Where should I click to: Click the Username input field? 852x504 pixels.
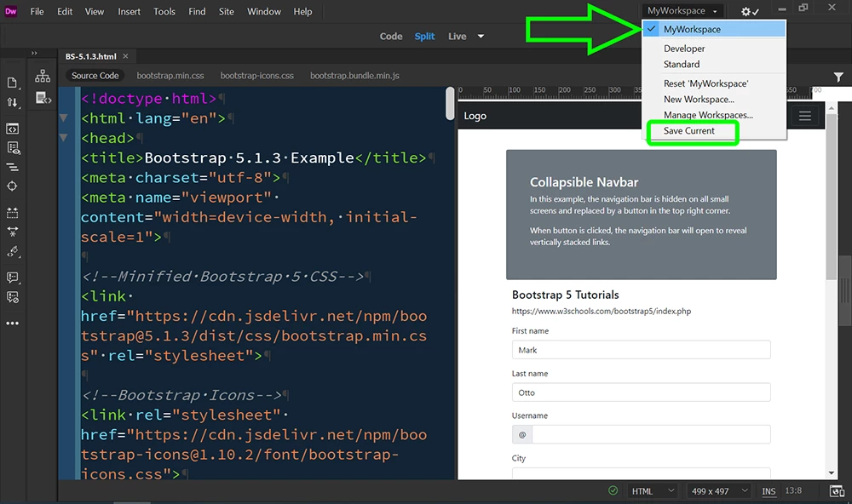pos(651,434)
